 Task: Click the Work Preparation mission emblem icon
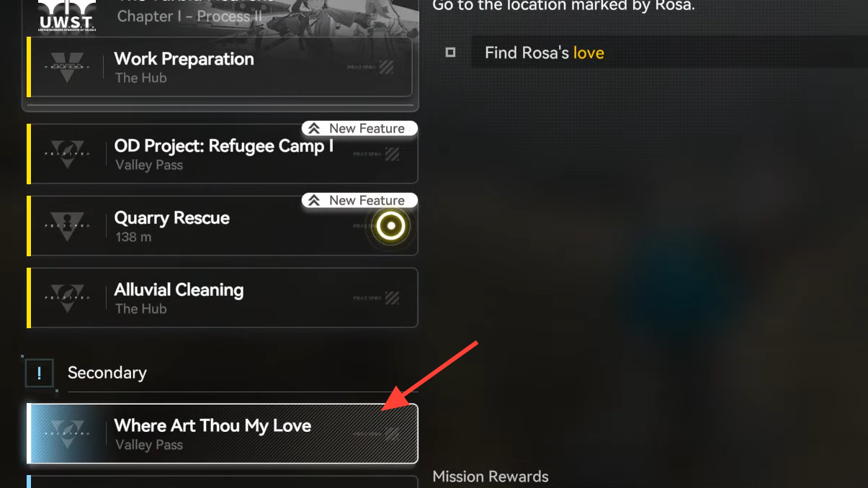click(67, 68)
